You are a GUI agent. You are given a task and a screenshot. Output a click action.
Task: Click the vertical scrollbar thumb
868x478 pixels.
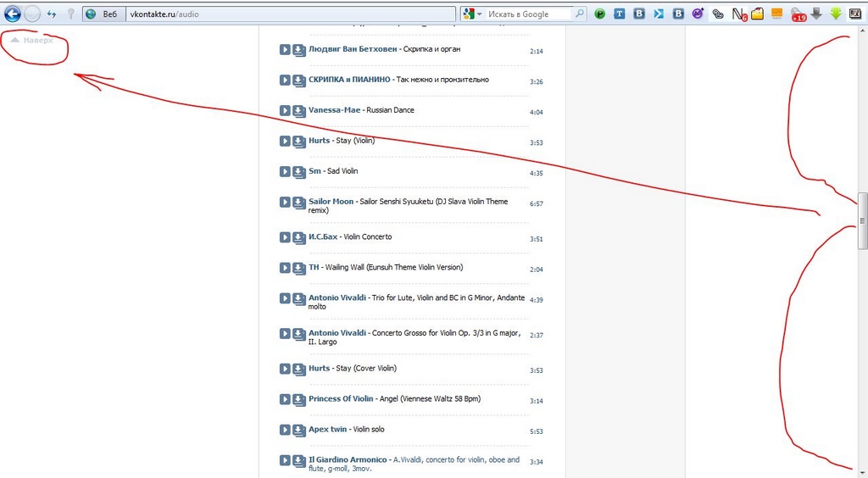coord(862,219)
